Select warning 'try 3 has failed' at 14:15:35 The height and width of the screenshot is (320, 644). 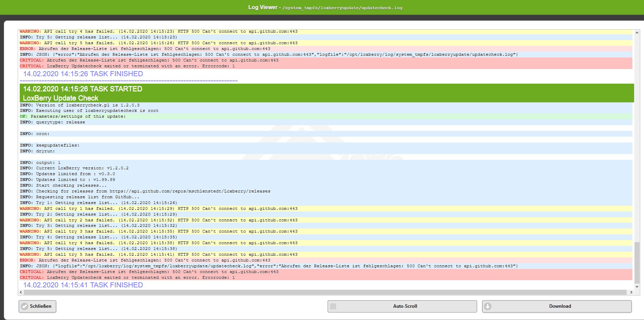click(x=326, y=231)
